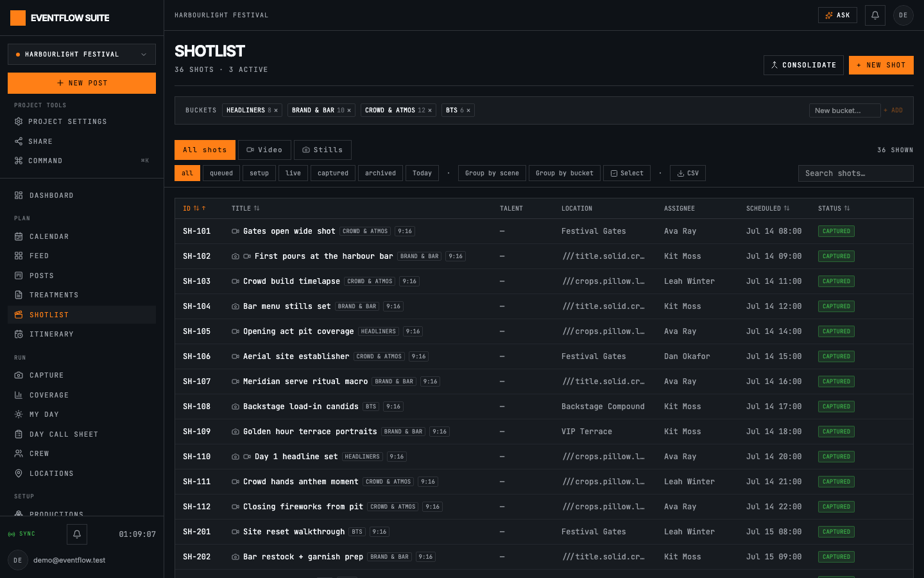Sort table by ID column

tap(194, 209)
